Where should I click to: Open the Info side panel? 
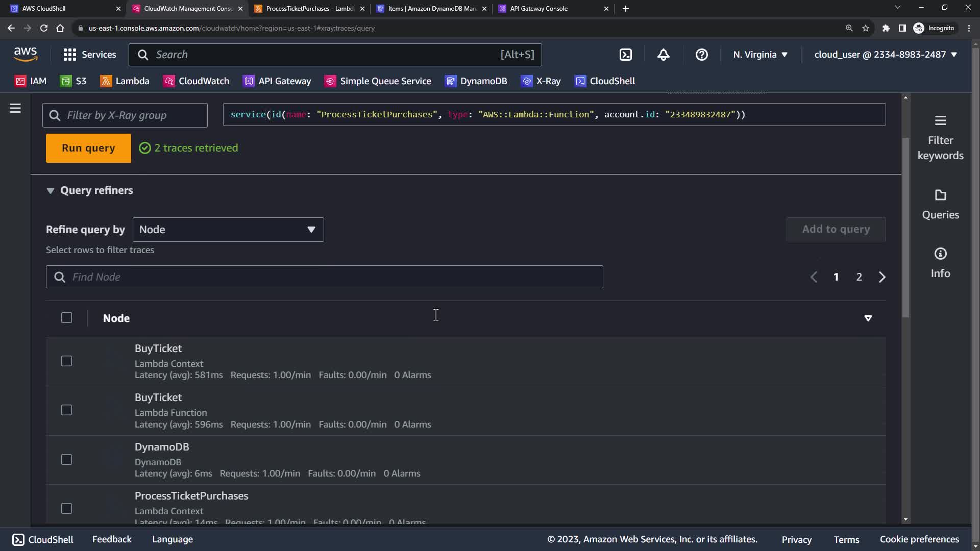(x=940, y=263)
